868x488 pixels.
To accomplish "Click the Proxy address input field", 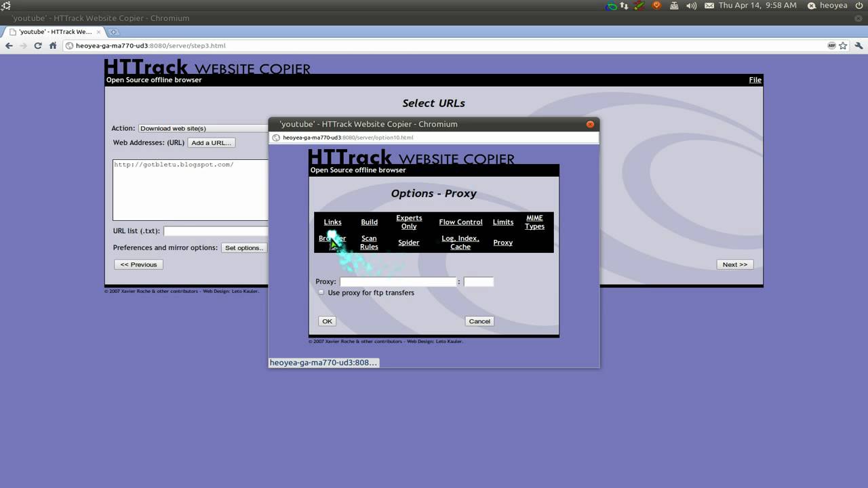I will 398,282.
